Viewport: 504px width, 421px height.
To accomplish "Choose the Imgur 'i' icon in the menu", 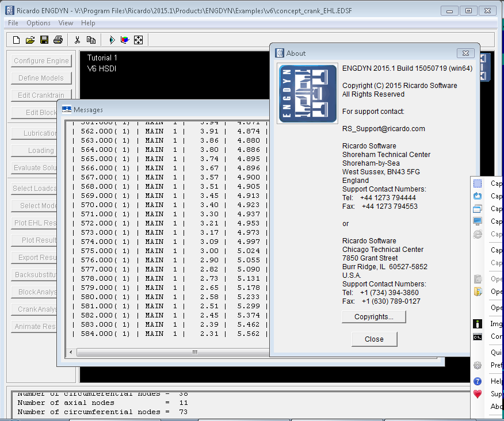I will click(478, 324).
